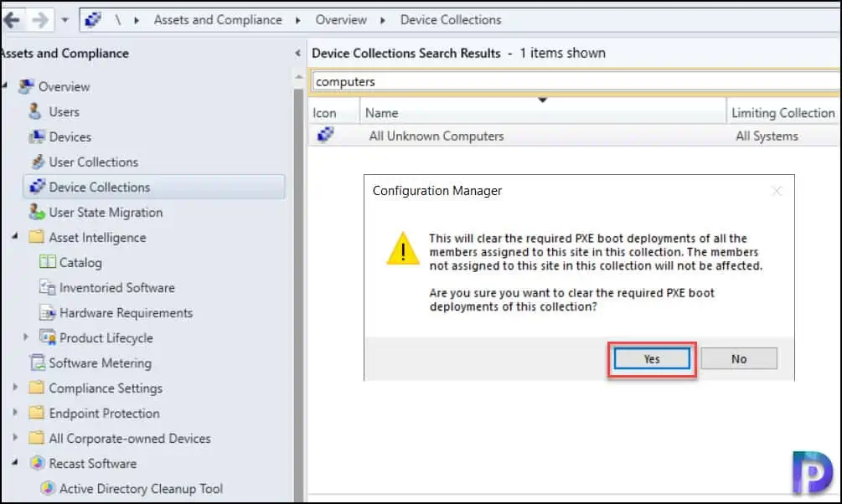Select Assets and Compliance in breadcrumb

click(218, 20)
